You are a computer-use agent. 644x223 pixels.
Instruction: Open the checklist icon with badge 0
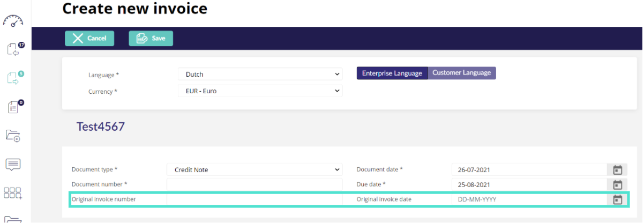pos(15,107)
